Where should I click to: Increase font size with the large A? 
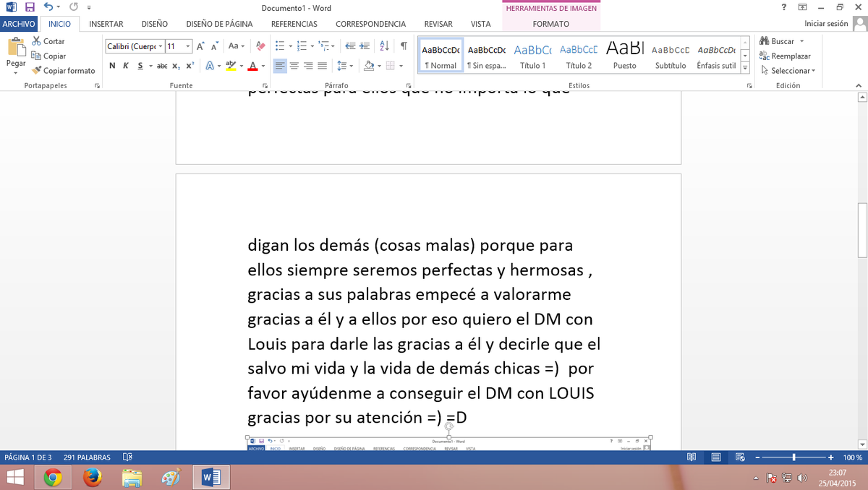click(x=200, y=46)
